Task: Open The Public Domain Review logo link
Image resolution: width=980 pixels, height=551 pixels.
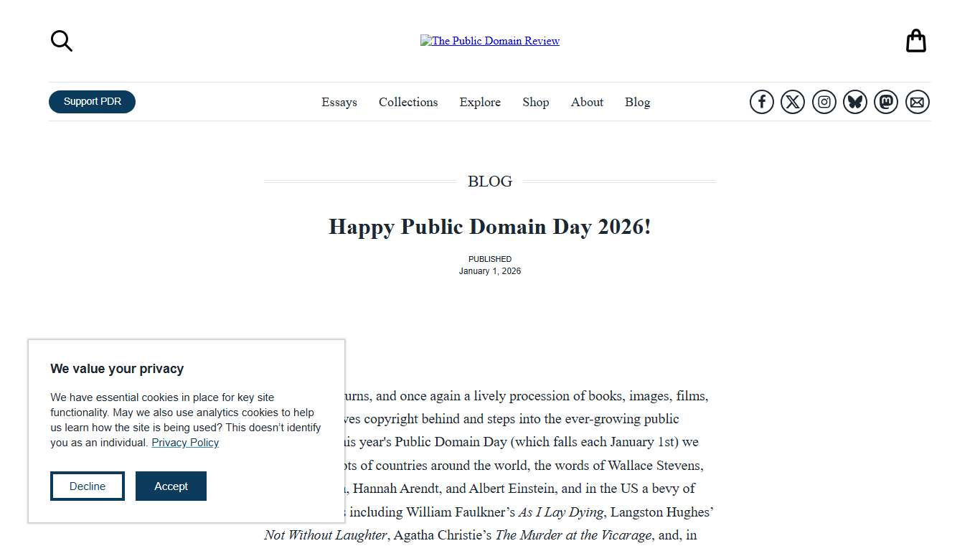Action: 490,41
